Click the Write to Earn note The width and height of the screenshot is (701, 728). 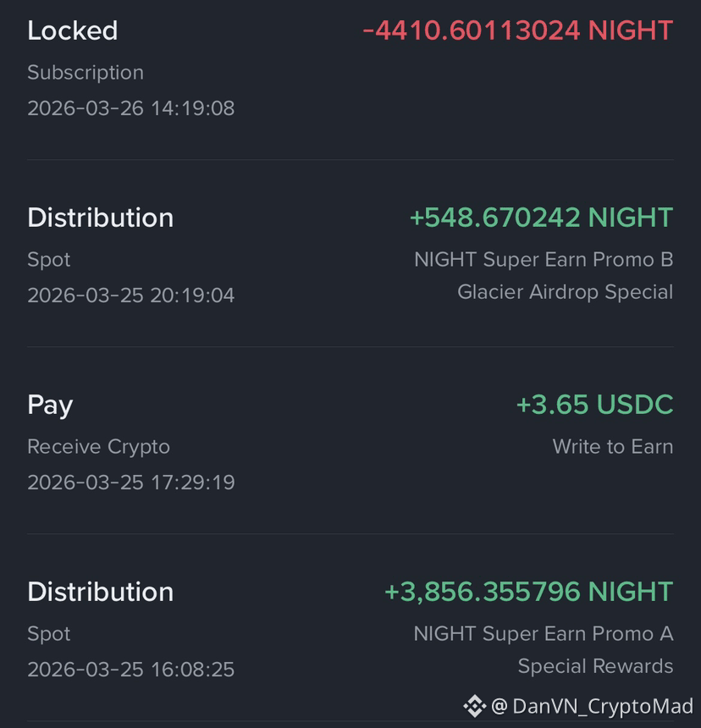[x=613, y=447]
